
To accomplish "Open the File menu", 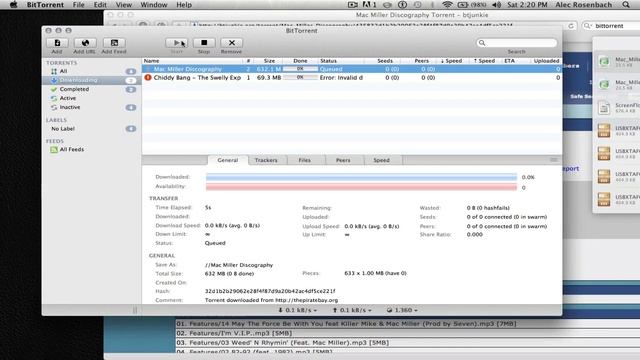I will point(78,5).
